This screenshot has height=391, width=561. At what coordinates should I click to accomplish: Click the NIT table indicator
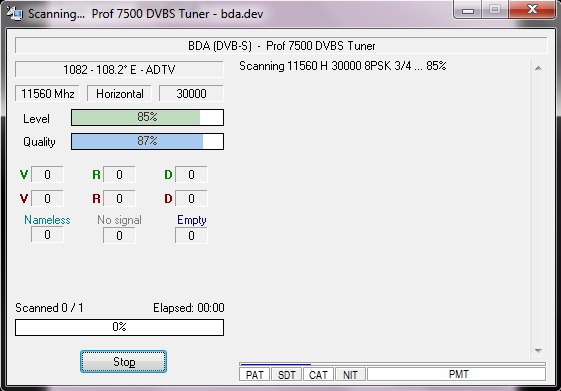click(350, 375)
